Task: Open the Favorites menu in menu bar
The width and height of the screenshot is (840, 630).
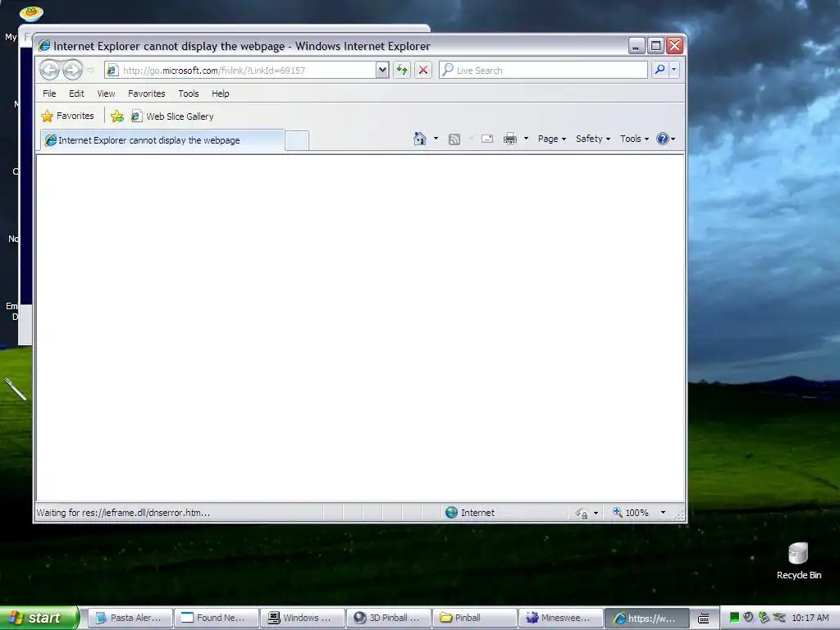Action: 146,94
